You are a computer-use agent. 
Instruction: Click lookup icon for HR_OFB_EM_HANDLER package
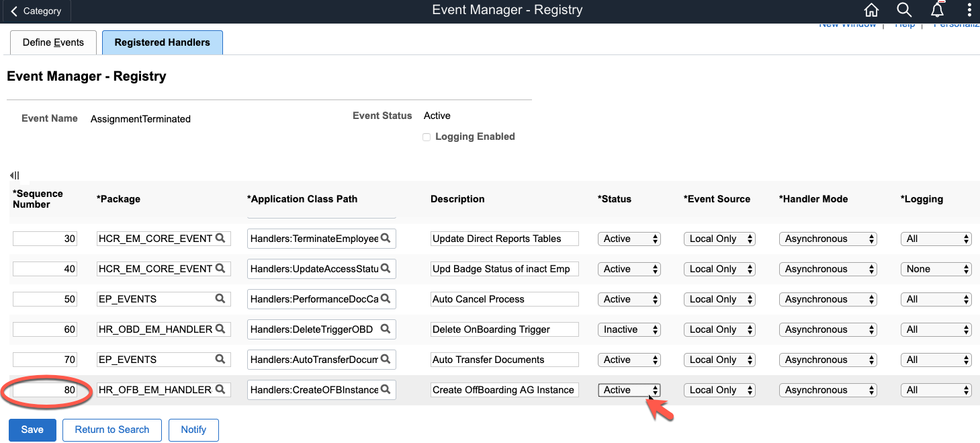(220, 389)
